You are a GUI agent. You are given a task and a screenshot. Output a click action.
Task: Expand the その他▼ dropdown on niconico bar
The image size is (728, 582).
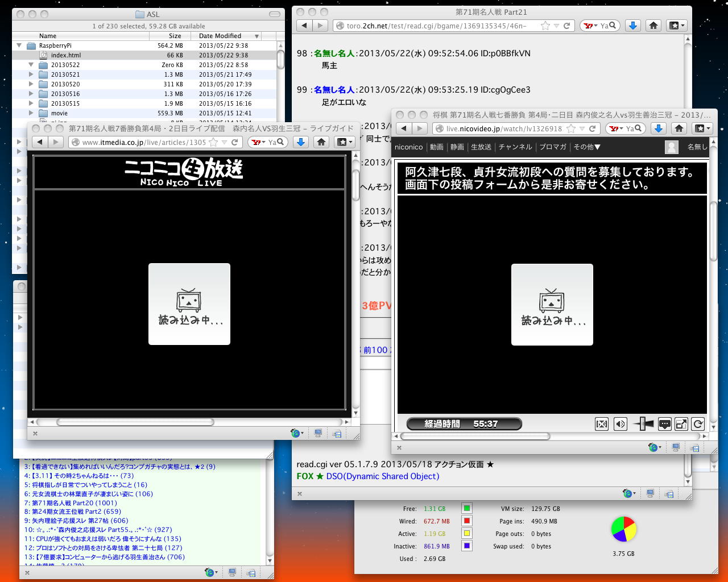(587, 147)
